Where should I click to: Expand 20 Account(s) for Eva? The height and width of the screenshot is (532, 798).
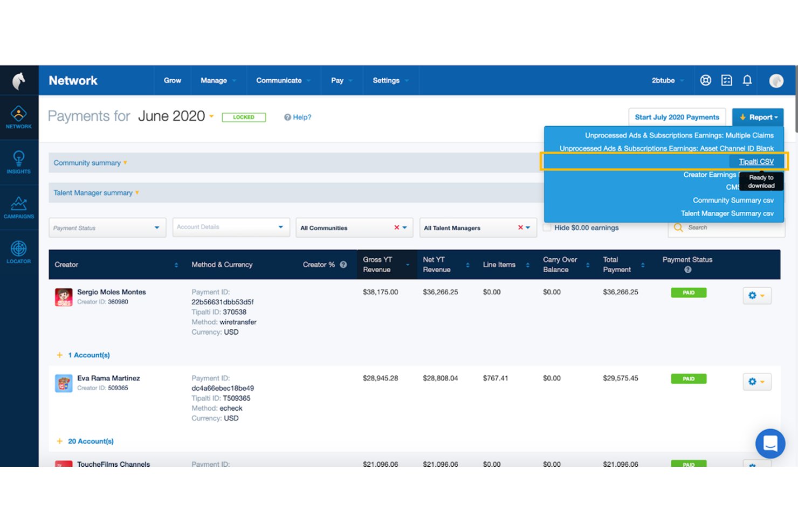pos(85,441)
